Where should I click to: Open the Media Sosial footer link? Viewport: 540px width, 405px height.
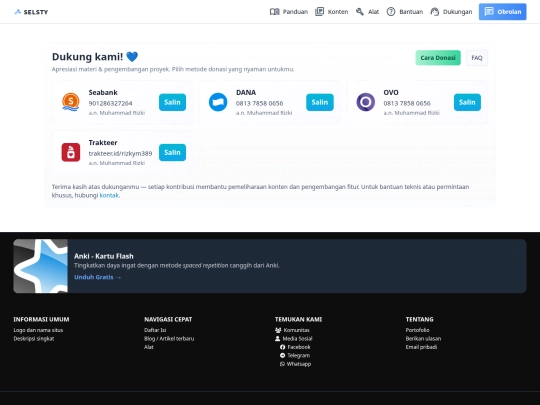298,339
